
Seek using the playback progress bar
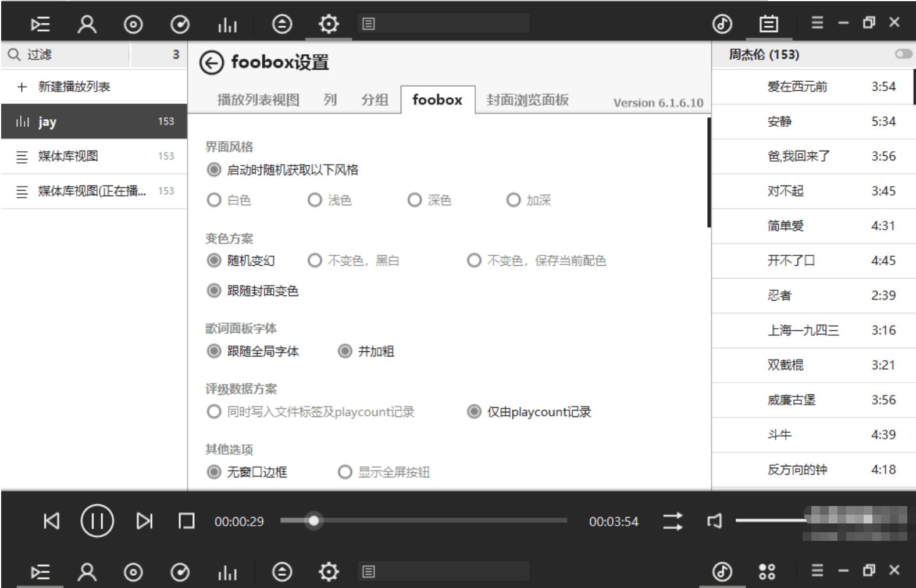coord(423,521)
